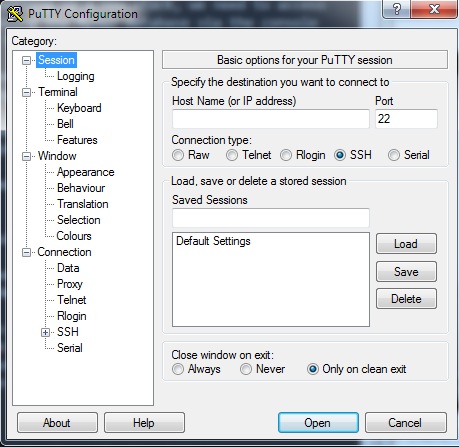Go to the Colours settings
Viewport: 459px width, 447px height.
tap(74, 236)
